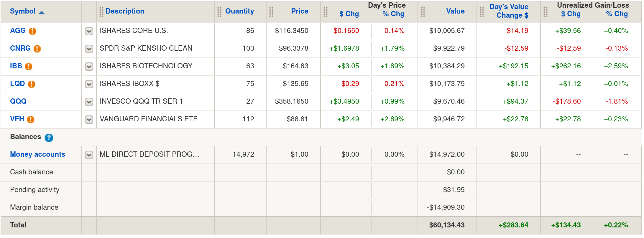Sort by the Quantity column header
This screenshot has width=644, height=238.
[x=239, y=11]
